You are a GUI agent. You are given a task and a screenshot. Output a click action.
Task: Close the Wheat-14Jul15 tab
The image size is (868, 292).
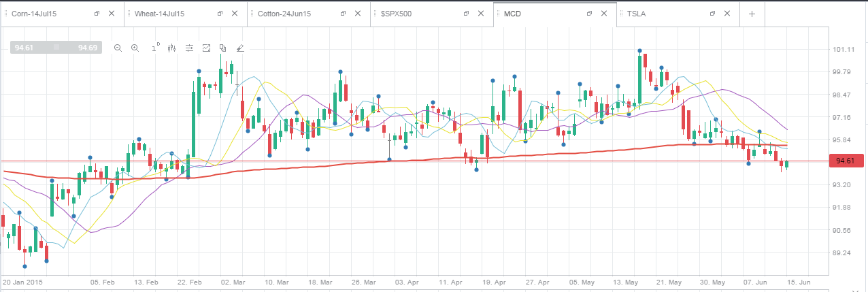click(236, 14)
